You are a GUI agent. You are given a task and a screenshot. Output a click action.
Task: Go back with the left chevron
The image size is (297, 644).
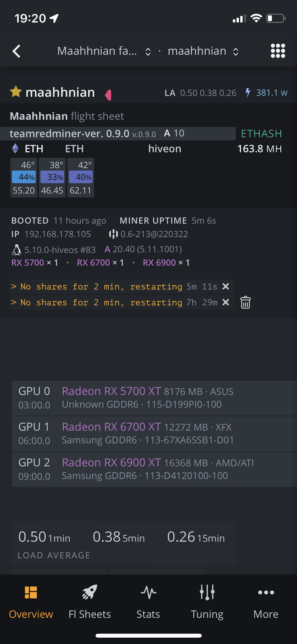tap(16, 51)
